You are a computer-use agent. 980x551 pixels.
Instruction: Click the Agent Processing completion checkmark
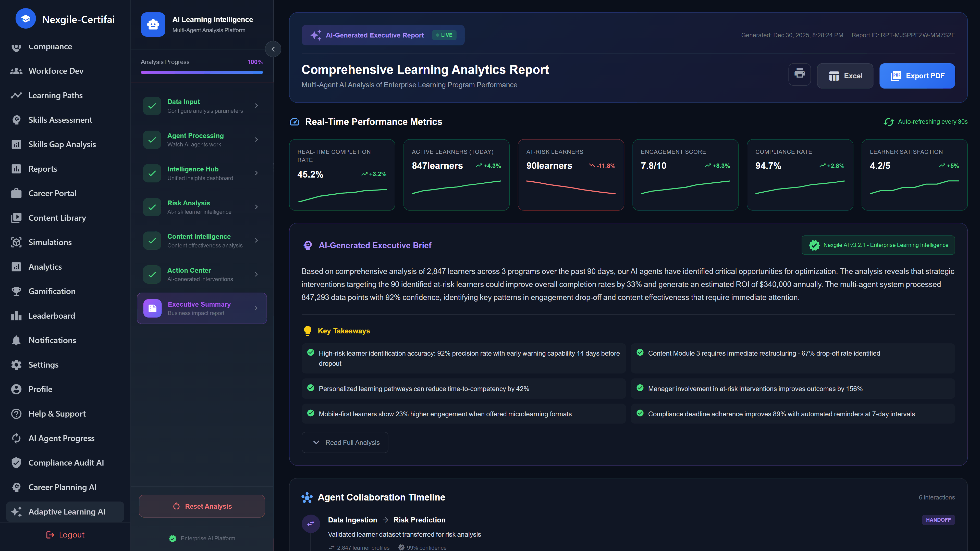click(152, 140)
